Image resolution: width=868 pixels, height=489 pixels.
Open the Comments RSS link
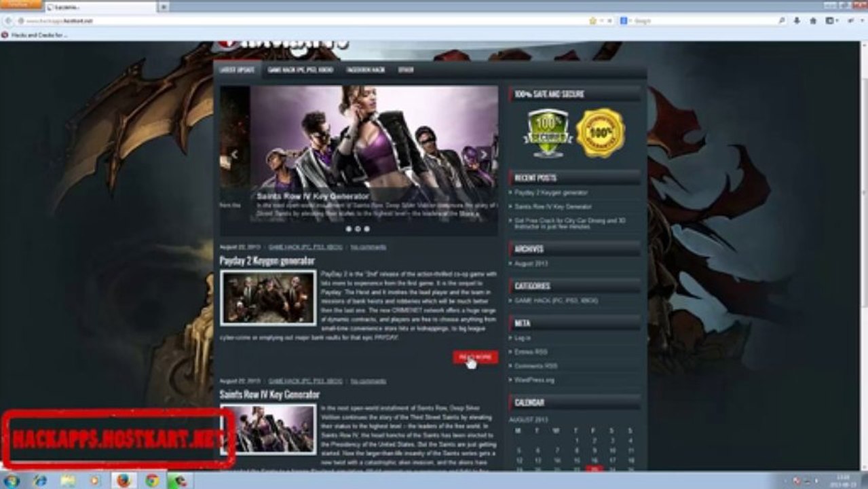pos(536,366)
